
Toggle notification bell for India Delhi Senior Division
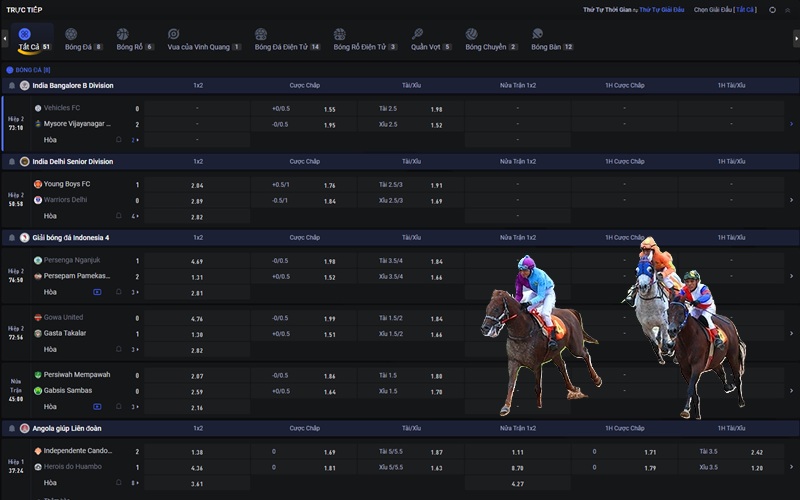(x=11, y=162)
